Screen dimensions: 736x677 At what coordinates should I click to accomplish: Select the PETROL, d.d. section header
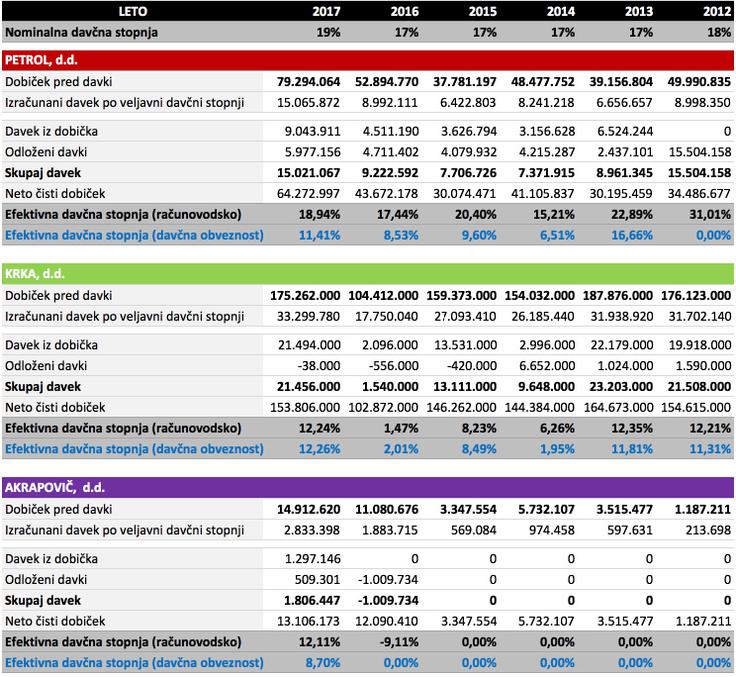tap(368, 60)
